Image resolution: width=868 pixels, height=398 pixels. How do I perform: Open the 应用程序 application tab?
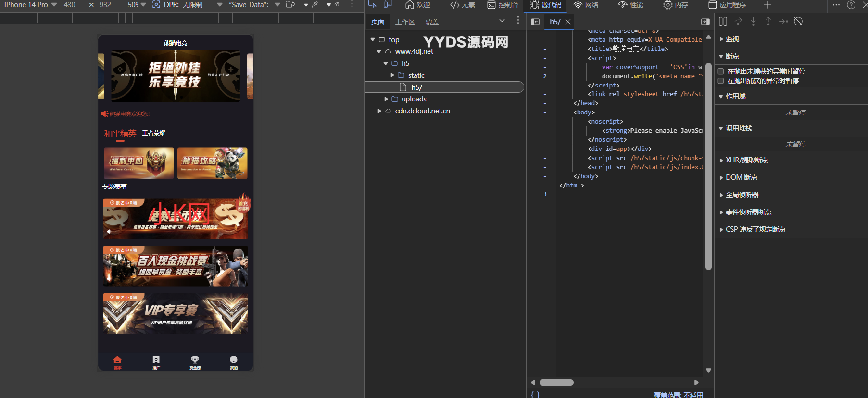tap(727, 5)
